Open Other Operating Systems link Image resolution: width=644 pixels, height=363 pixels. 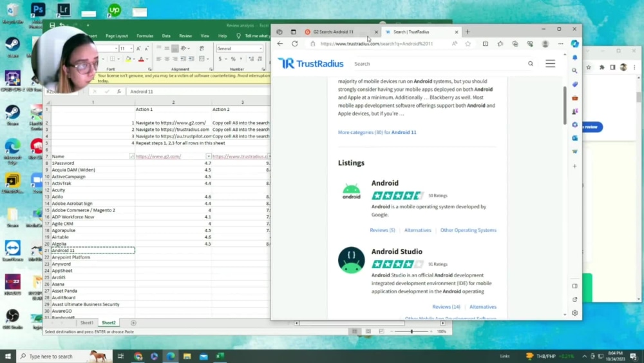468,230
